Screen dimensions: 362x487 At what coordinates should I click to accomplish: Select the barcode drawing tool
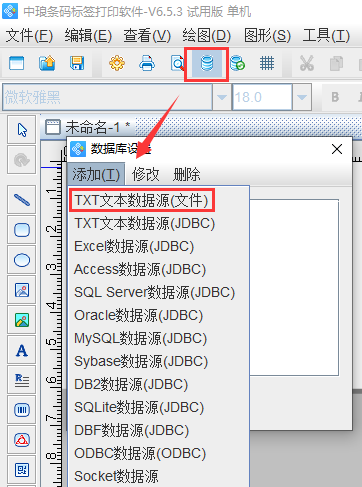[22, 410]
